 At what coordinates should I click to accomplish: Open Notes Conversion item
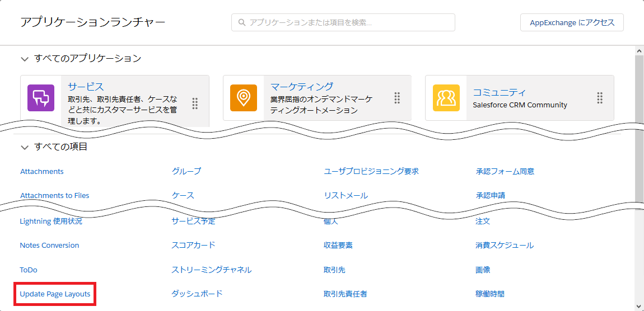point(49,246)
